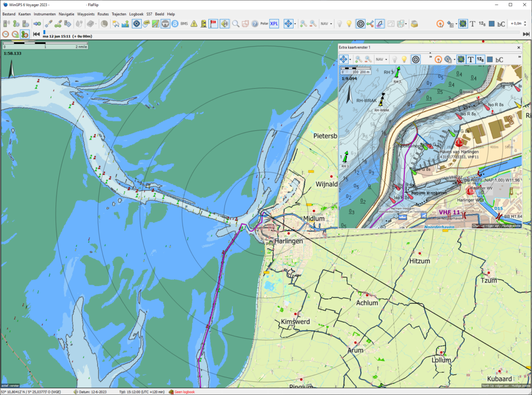Toggle the green route clock icon
532x395 pixels.
tap(24, 34)
